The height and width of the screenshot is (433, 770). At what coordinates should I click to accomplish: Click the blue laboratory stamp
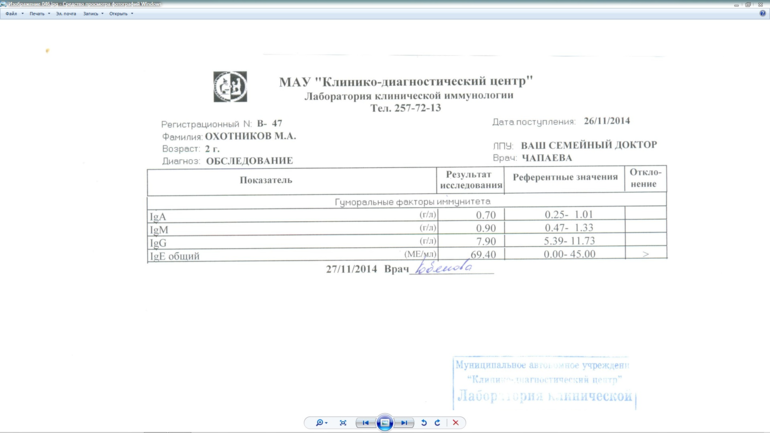543,382
